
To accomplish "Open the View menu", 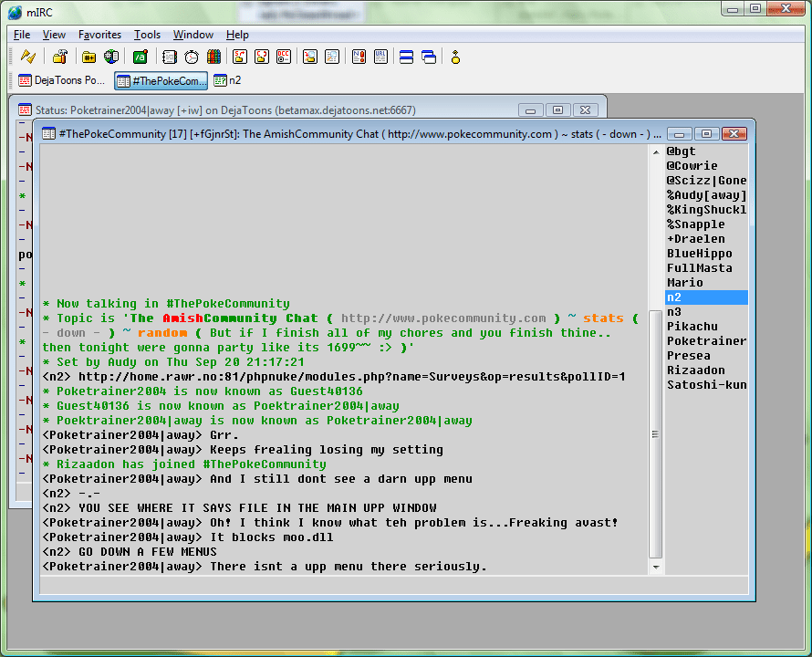I will tap(54, 35).
